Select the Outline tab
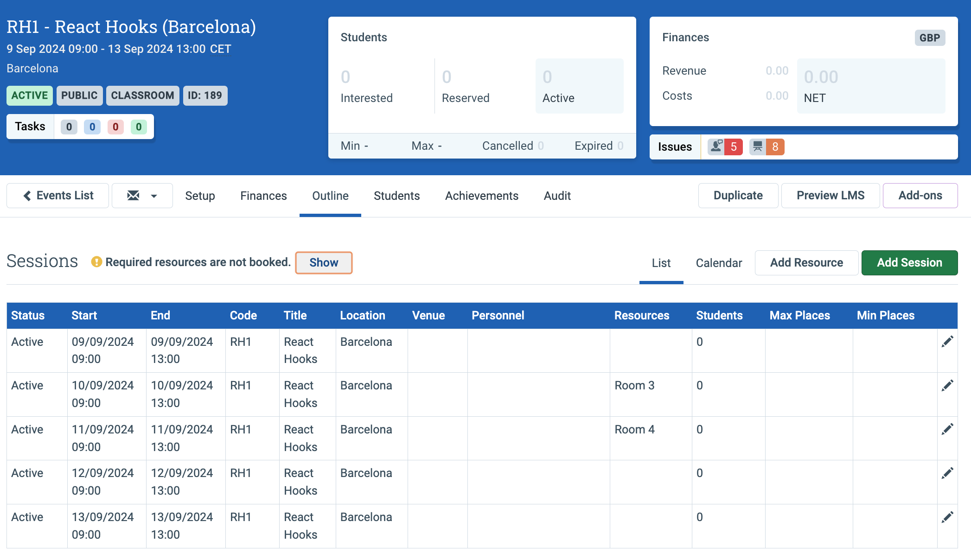This screenshot has height=560, width=971. click(330, 196)
